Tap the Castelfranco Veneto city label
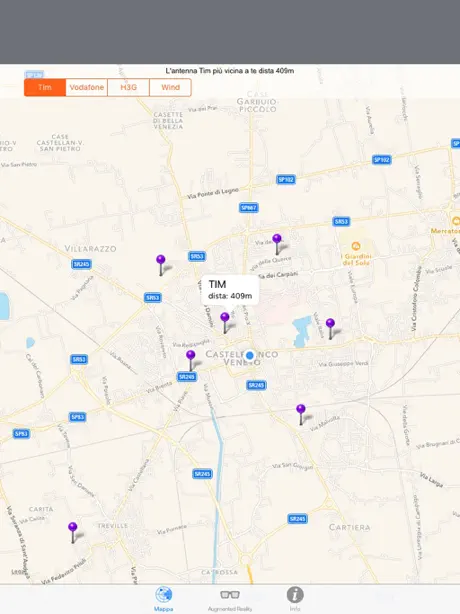Viewport: 460px width, 614px height. click(x=242, y=358)
